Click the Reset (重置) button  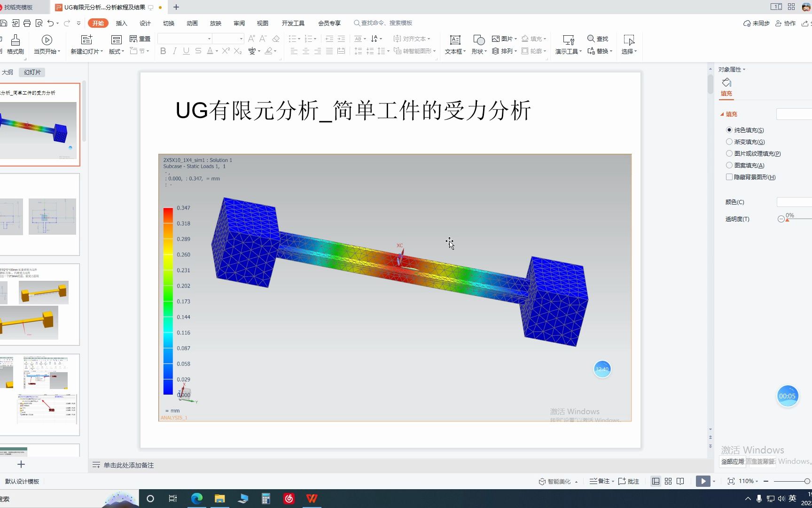pos(140,39)
